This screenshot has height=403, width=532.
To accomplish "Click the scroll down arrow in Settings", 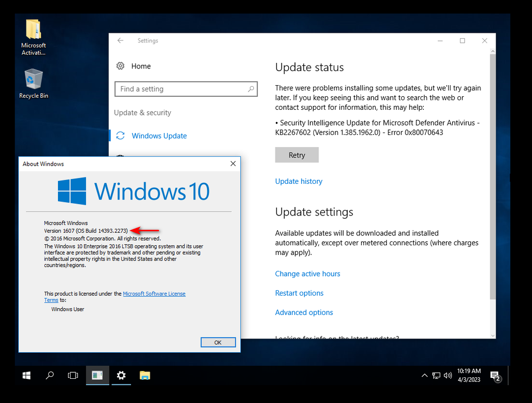I will (493, 335).
